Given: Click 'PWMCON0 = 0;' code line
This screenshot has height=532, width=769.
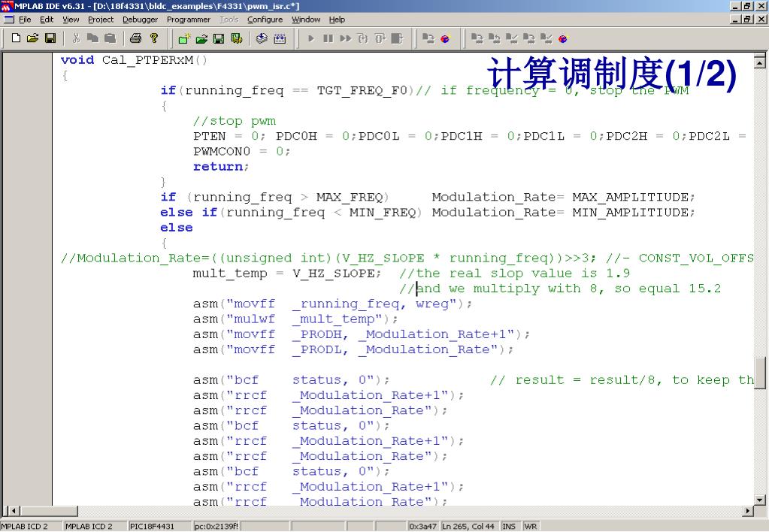Looking at the screenshot, I should click(242, 152).
